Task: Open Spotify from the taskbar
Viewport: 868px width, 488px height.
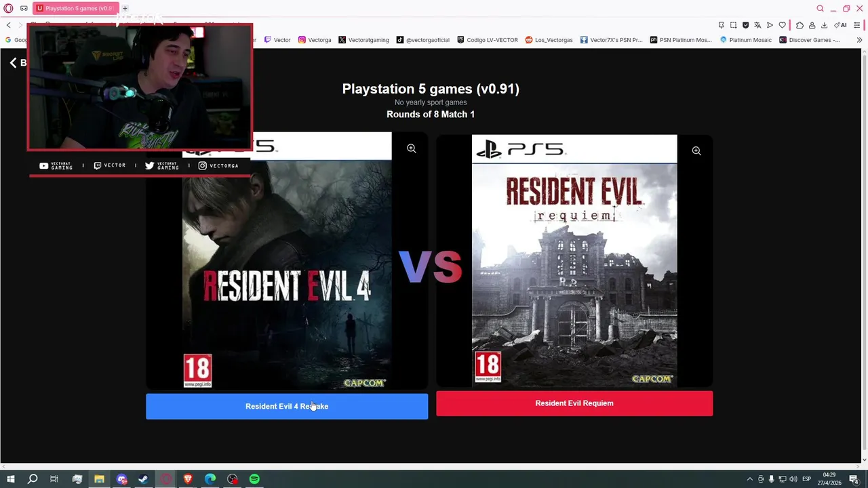Action: [x=254, y=479]
